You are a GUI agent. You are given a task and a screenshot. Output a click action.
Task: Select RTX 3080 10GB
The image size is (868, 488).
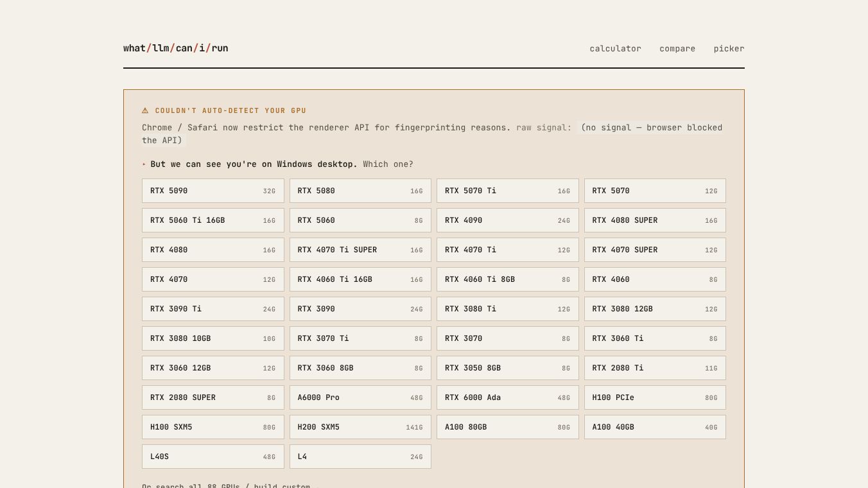coord(213,338)
